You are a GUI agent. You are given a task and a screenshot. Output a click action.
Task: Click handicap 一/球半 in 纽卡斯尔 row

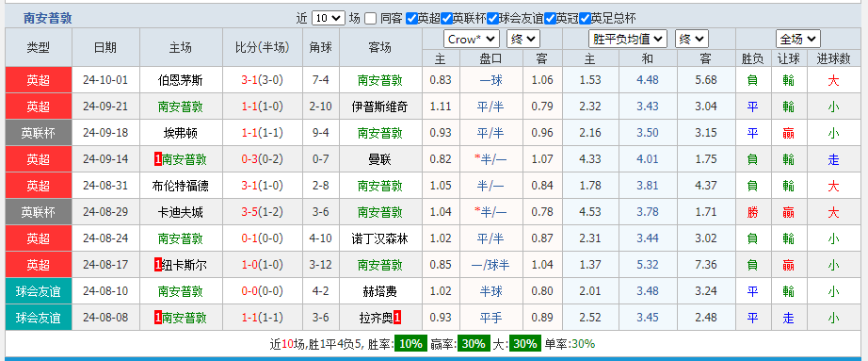click(491, 265)
